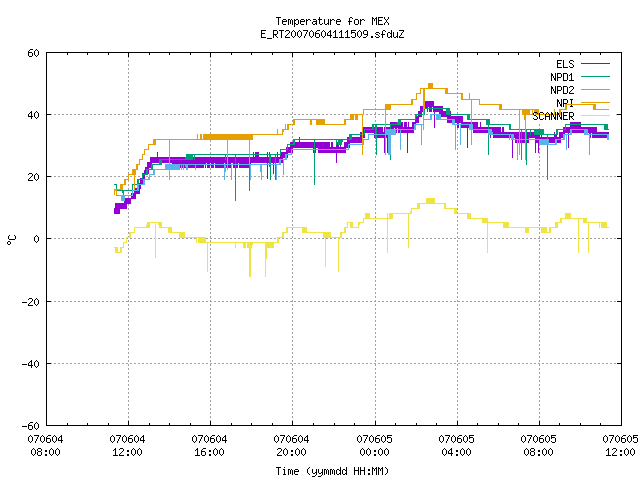Click the blue NPD2 legend line sample
Viewport: 640px width, 480px height.
595,89
